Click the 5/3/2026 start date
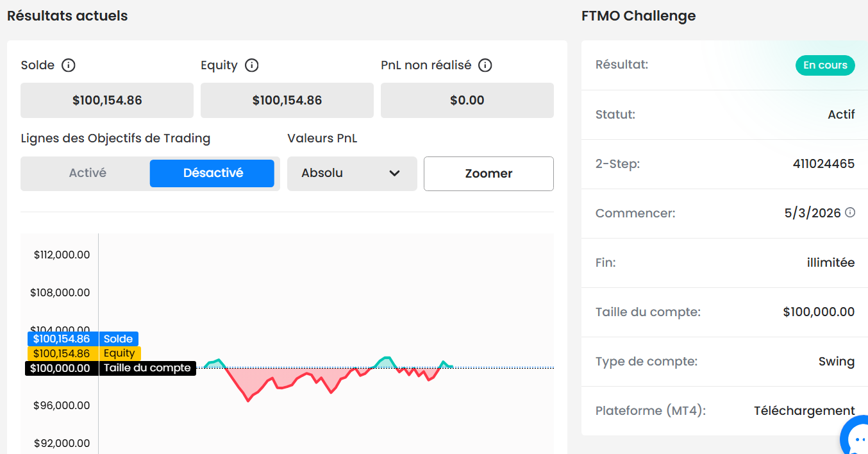The image size is (868, 454). [812, 213]
